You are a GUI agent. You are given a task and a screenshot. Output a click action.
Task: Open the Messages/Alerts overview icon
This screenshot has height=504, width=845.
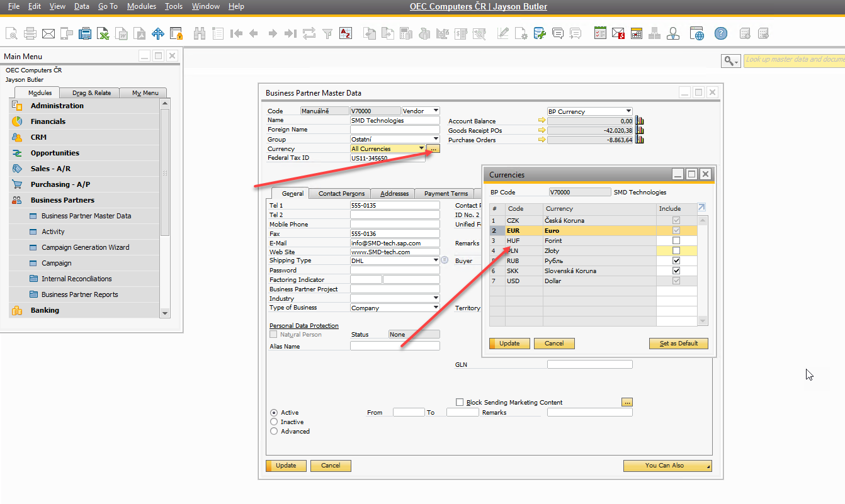click(618, 33)
